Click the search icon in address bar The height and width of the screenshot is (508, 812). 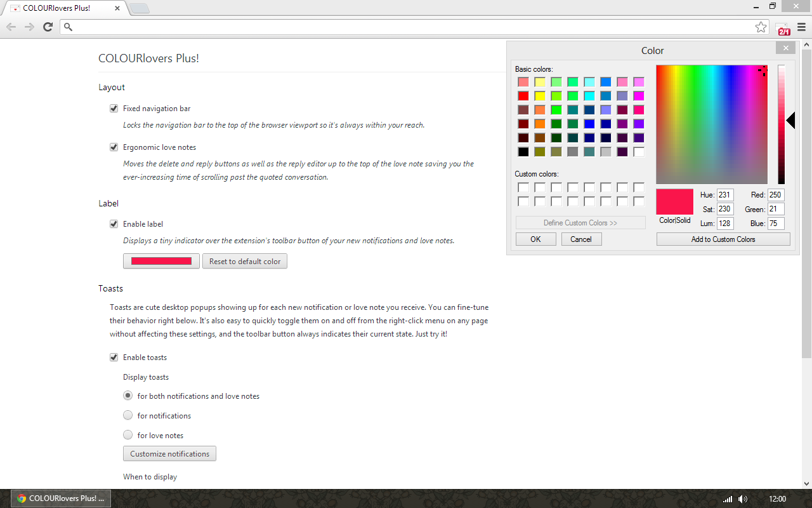pos(69,27)
